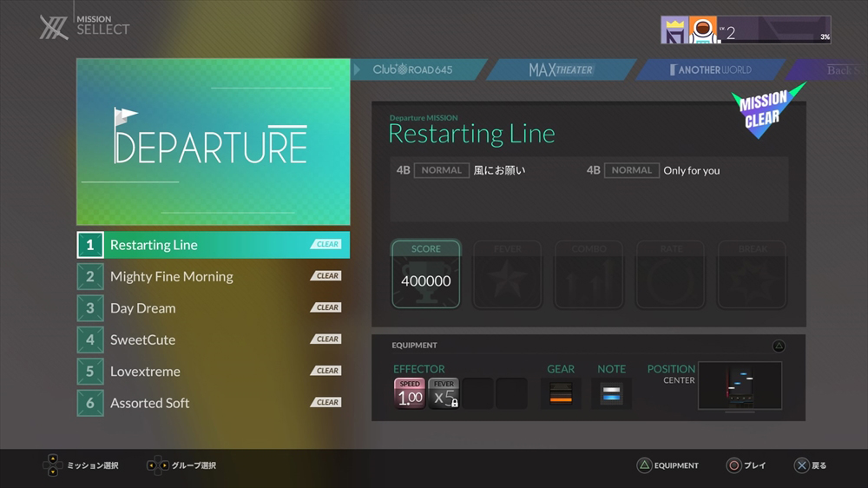Open the ANOTHER WORLD tab

point(712,69)
